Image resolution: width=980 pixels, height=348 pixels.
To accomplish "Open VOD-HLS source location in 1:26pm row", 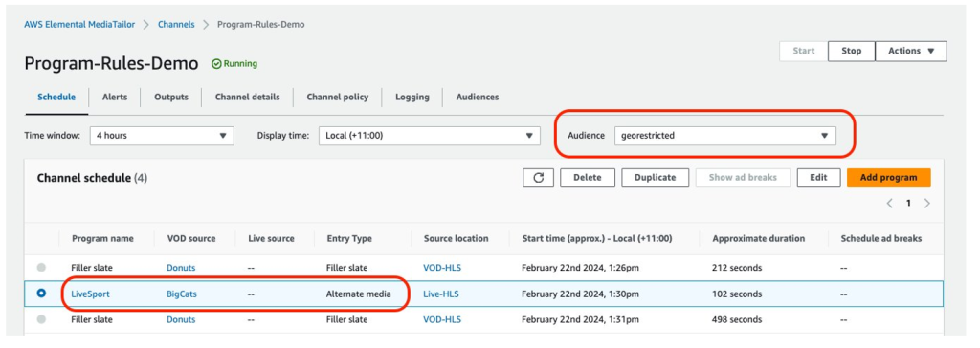I will [442, 268].
